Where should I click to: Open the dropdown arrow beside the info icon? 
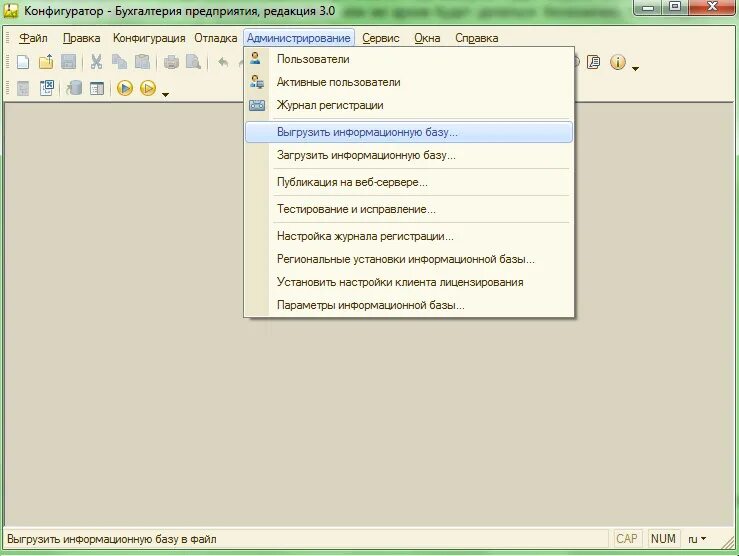[635, 69]
